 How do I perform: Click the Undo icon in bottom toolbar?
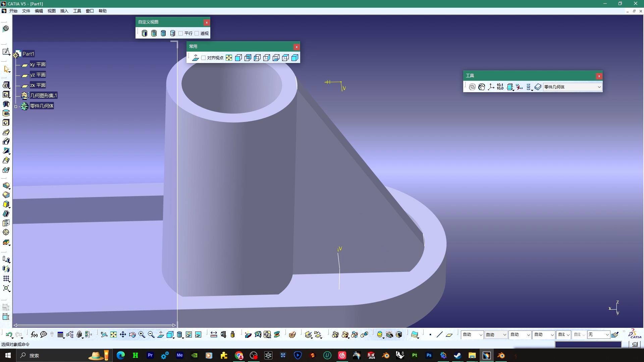click(9, 335)
